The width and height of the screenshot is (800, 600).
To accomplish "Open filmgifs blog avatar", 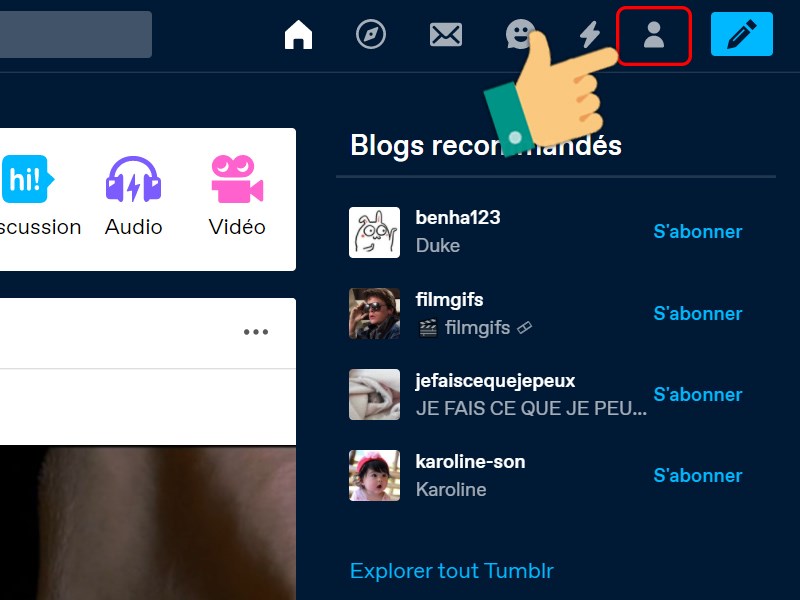I will coord(374,313).
